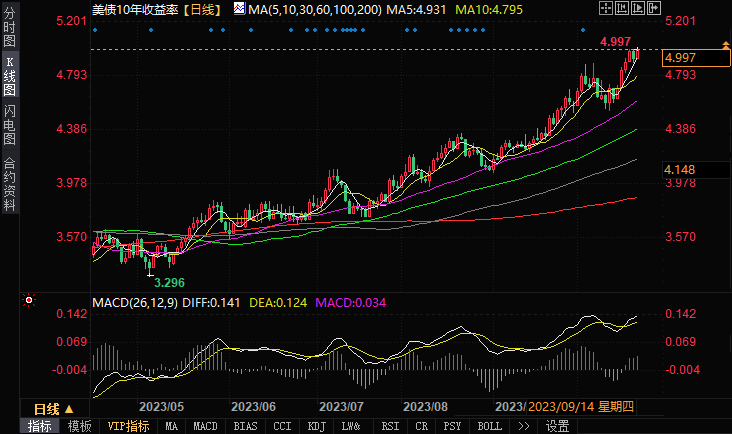The image size is (732, 434).
Task: Expand more indicators with the >> arrow
Action: [522, 426]
